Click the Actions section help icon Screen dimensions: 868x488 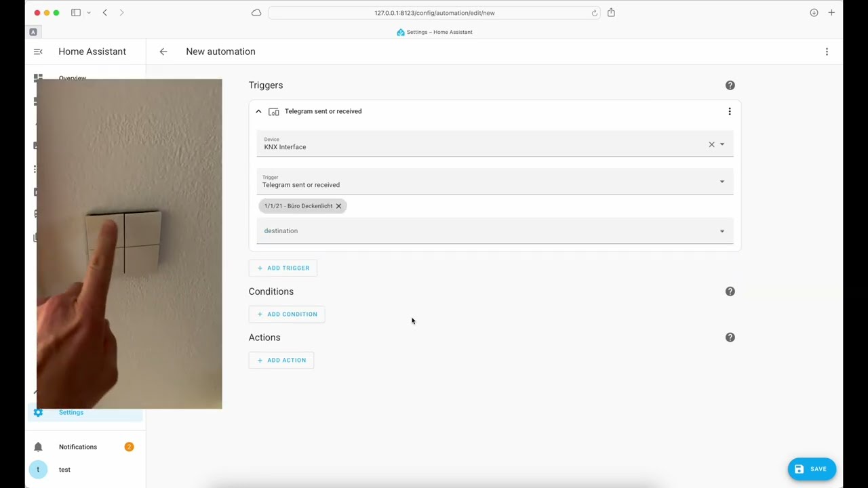(x=730, y=337)
